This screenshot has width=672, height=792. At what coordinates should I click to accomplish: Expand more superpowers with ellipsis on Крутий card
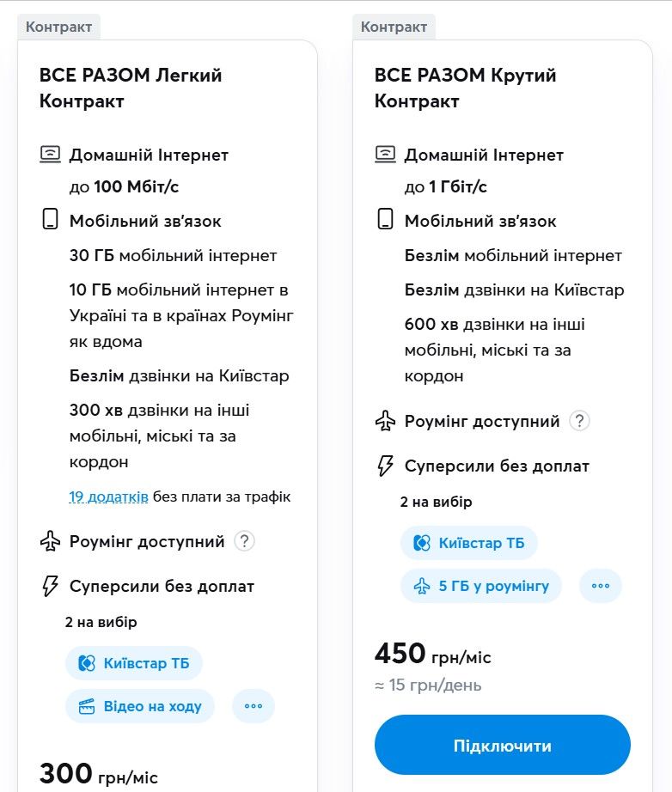601,585
